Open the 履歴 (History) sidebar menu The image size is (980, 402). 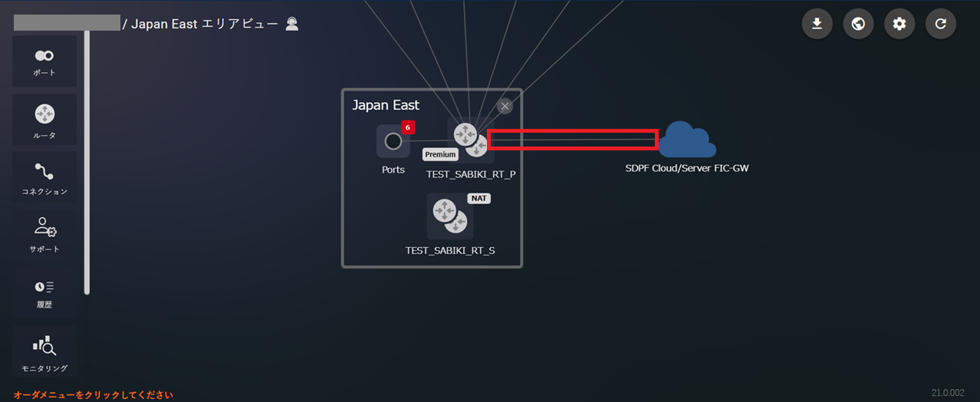44,292
